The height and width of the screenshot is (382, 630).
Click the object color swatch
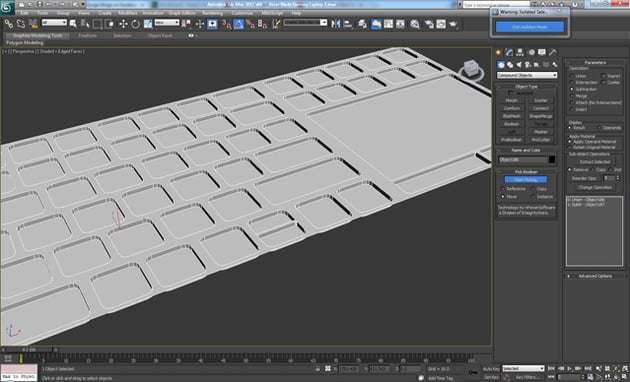[x=552, y=160]
